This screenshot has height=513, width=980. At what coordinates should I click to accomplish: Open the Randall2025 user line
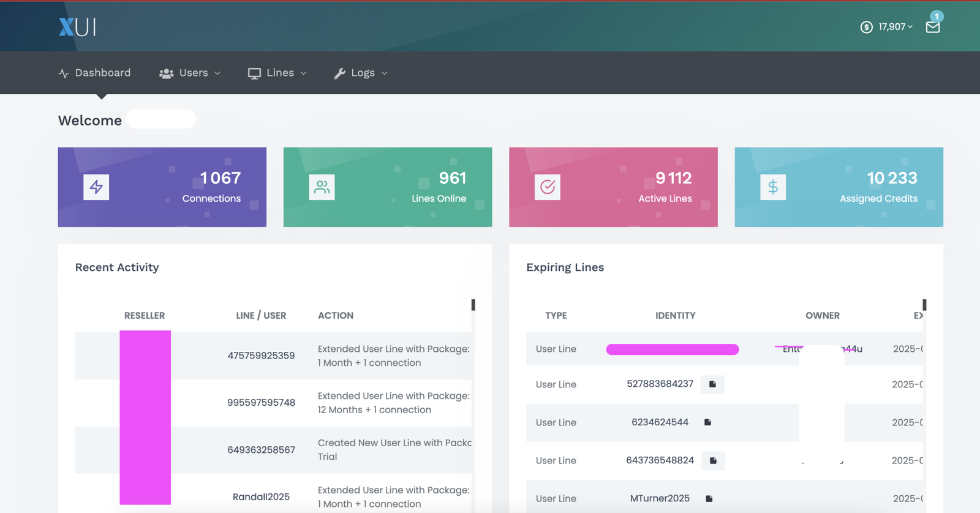(261, 496)
